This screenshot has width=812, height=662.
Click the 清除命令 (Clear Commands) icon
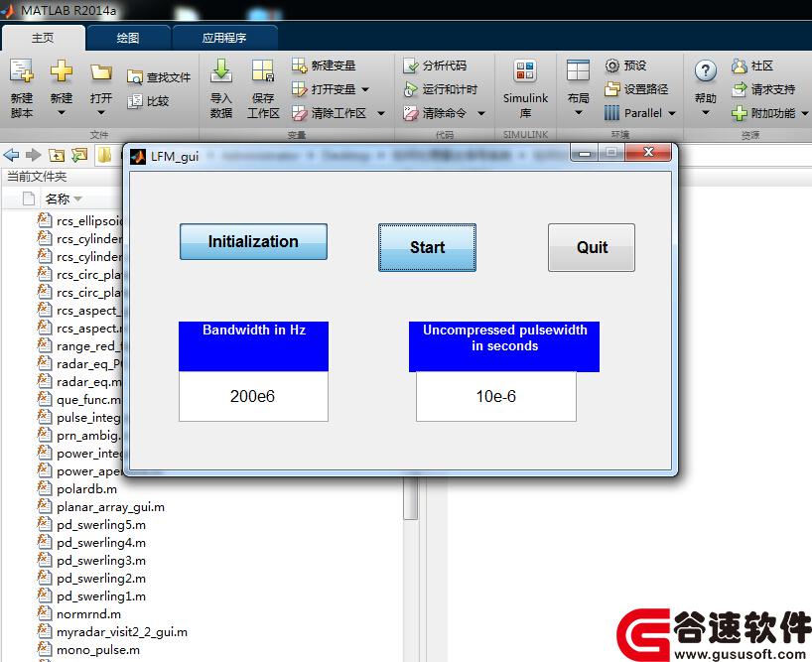410,113
